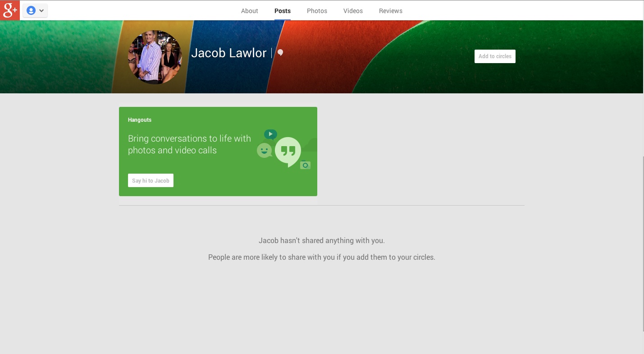Click the video play bubble icon
Image resolution: width=644 pixels, height=354 pixels.
click(x=270, y=134)
